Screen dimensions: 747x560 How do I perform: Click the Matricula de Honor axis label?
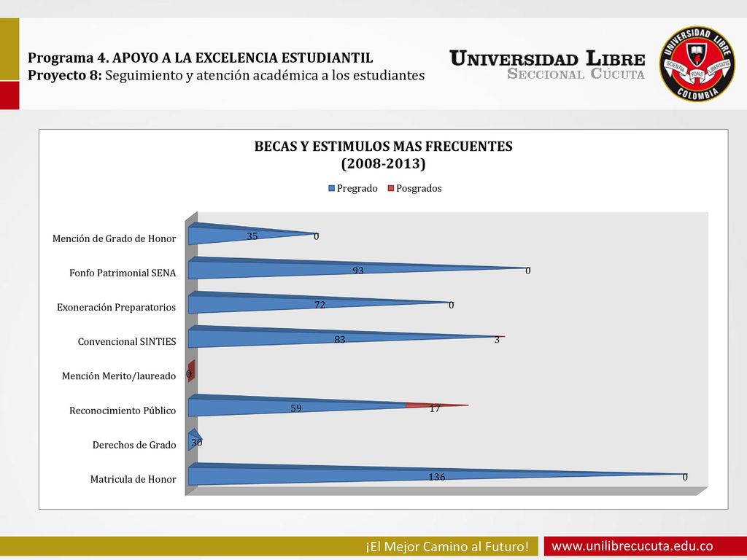[x=133, y=479]
